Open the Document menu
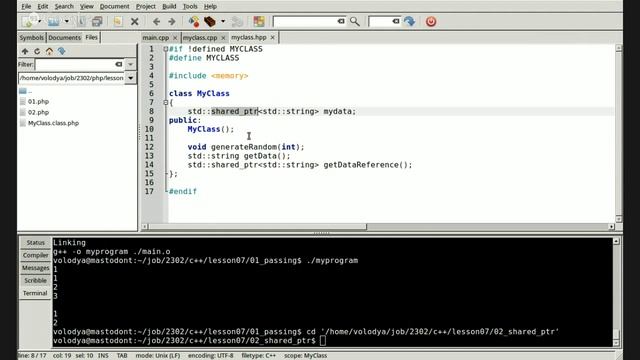This screenshot has width=640, height=360. 114,6
